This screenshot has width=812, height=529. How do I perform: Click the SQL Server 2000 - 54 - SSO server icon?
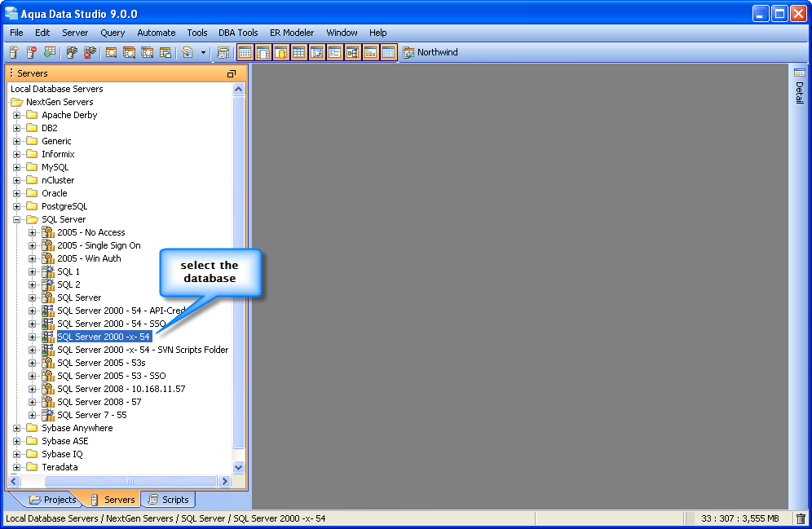[47, 324]
